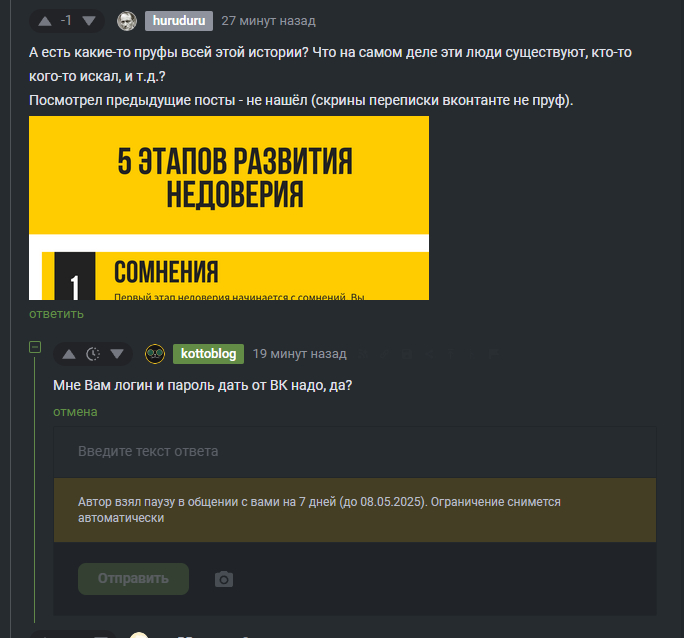Click 'ответить' under huruduru's comment
The width and height of the screenshot is (684, 638).
point(56,314)
